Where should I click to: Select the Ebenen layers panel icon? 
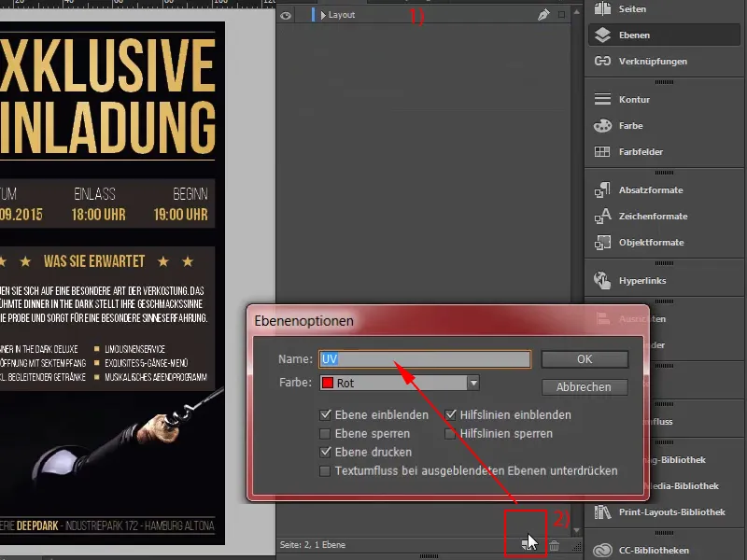(x=602, y=35)
